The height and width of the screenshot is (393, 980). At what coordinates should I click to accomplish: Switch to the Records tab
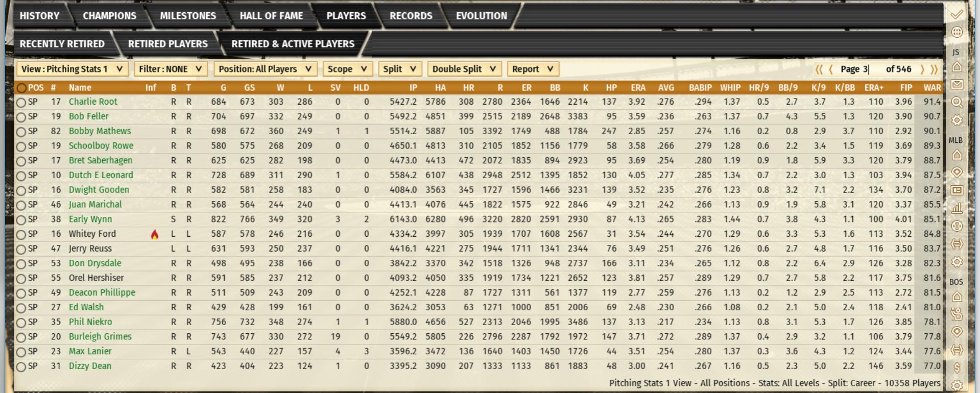point(411,16)
